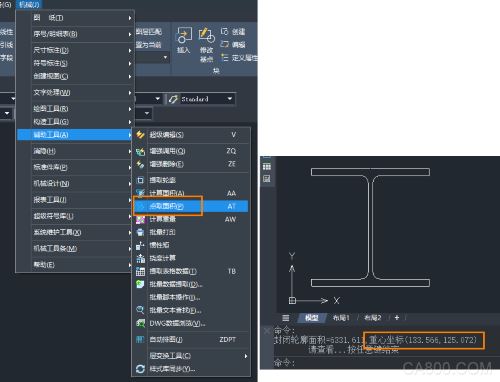Click the 超级编辑 lightning icon

point(140,135)
